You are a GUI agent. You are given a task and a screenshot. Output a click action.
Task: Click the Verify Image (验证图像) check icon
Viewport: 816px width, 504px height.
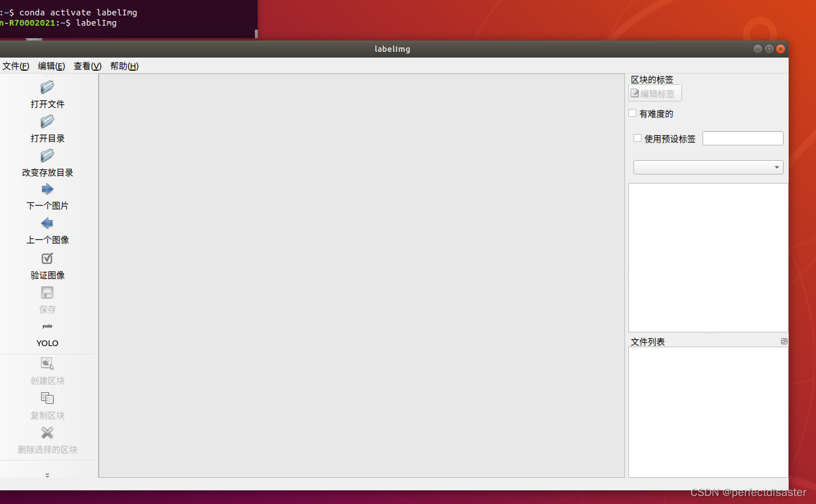coord(47,258)
